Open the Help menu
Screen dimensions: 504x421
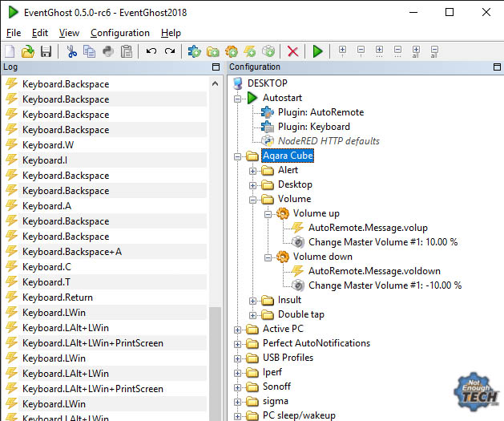(x=171, y=33)
